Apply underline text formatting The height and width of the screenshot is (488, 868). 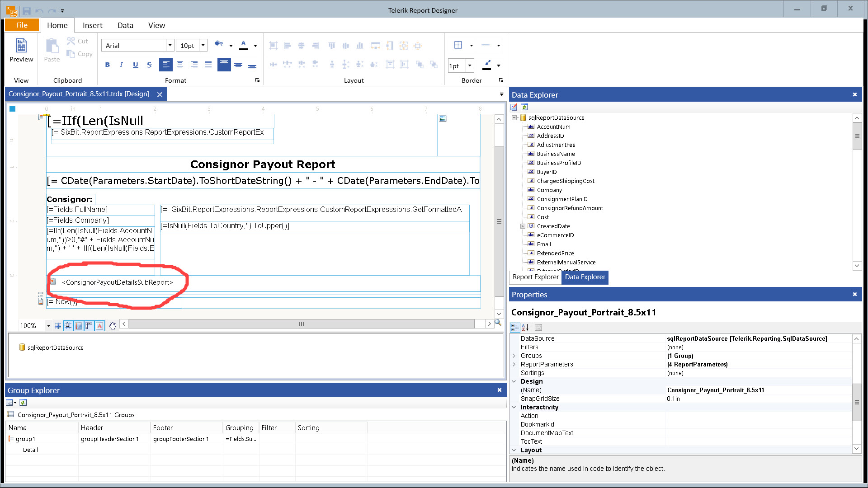[135, 65]
